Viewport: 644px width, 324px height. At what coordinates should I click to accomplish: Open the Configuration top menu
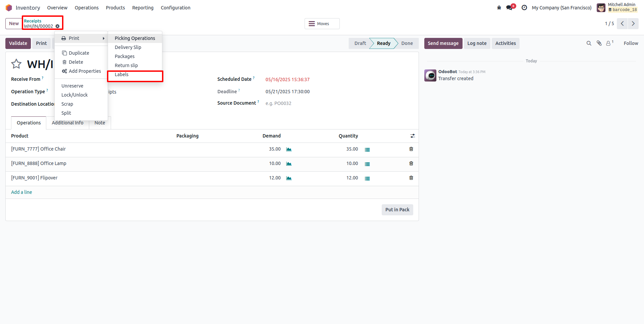tap(175, 8)
